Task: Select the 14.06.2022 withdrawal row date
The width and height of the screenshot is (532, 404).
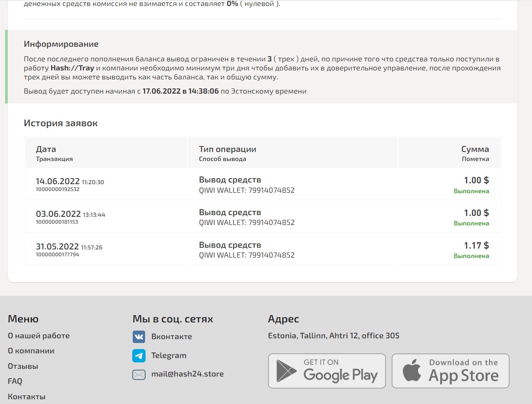Action: (58, 181)
